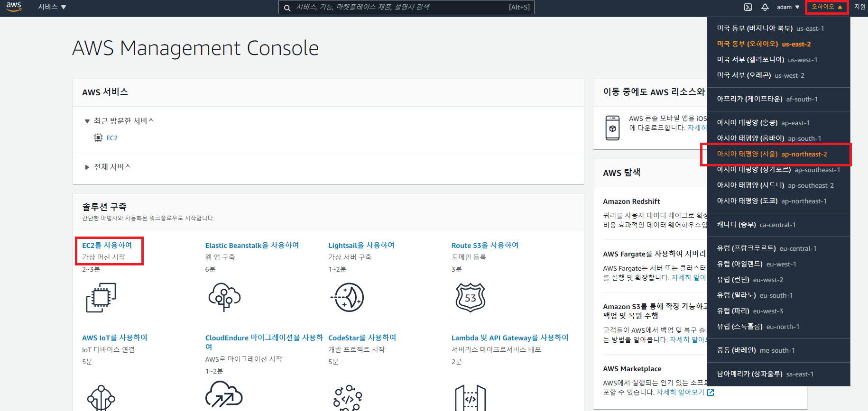Click the AWS IoT device icon
The width and height of the screenshot is (868, 411).
click(x=101, y=398)
